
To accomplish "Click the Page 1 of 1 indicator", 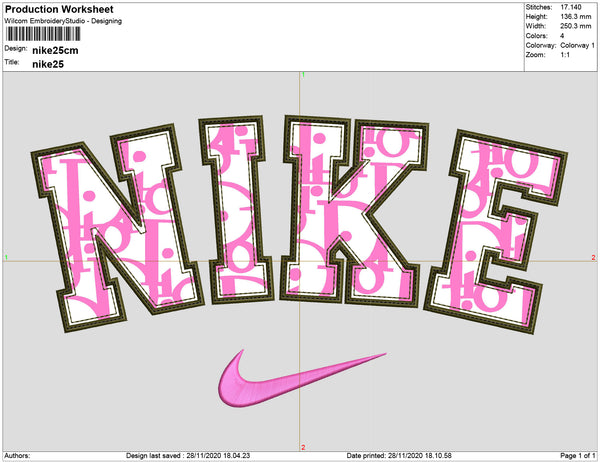I will (x=577, y=456).
